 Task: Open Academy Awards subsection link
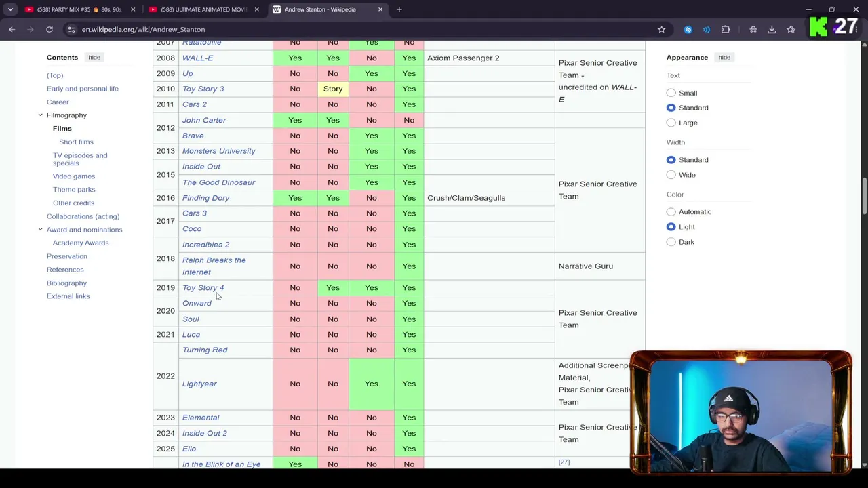(x=81, y=243)
